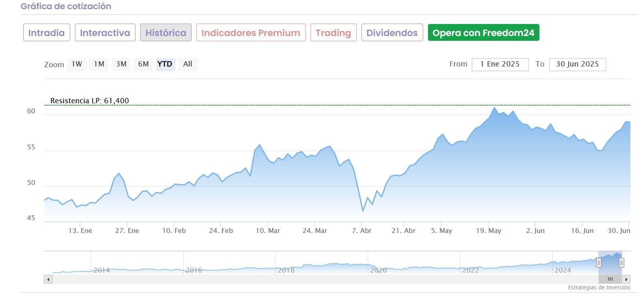The image size is (644, 305).
Task: Go to the Trading tab
Action: tap(333, 33)
